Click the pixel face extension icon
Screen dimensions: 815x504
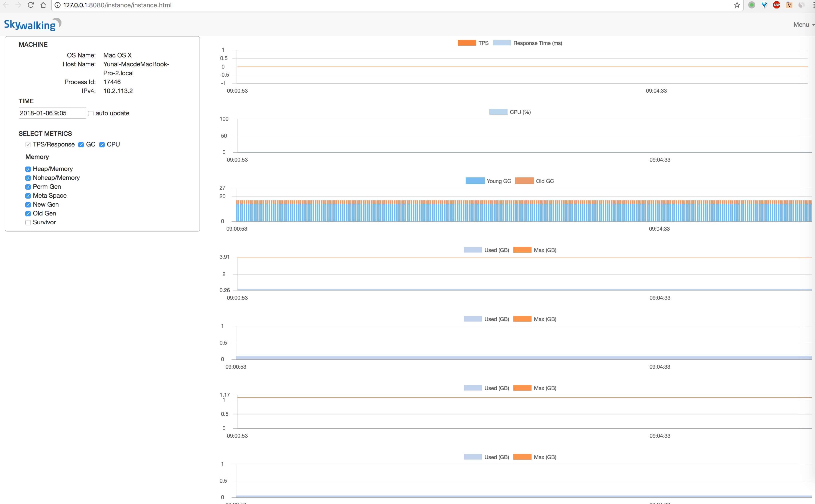click(x=789, y=5)
